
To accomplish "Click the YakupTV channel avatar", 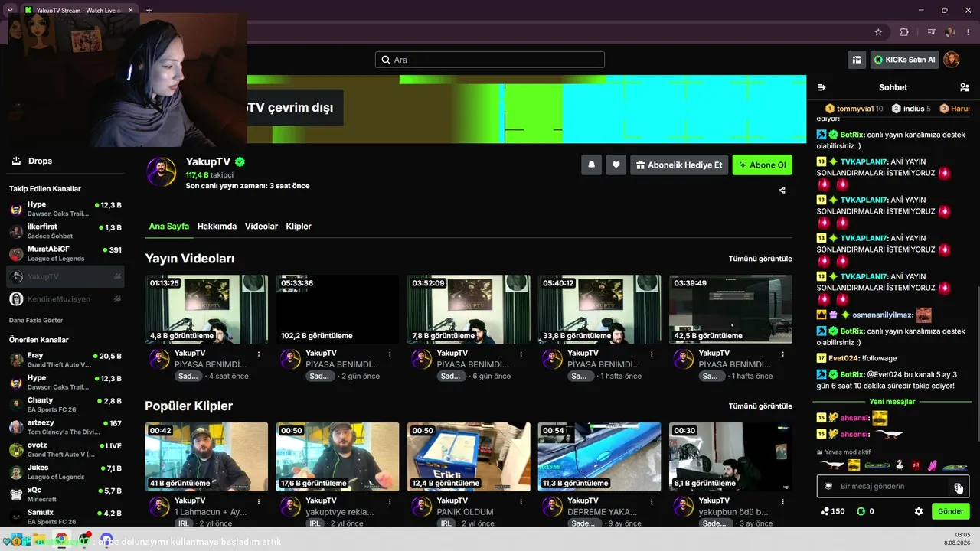I will (x=161, y=171).
